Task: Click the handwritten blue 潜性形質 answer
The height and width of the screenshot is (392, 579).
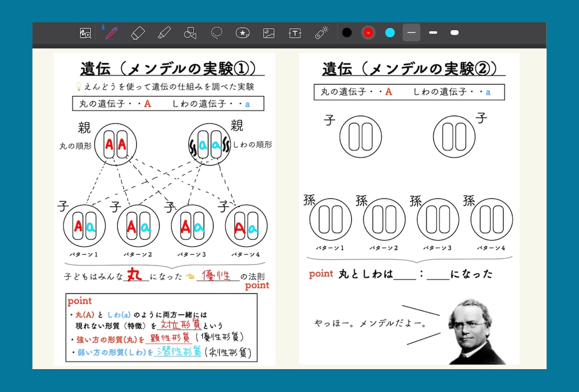Action: (x=178, y=352)
